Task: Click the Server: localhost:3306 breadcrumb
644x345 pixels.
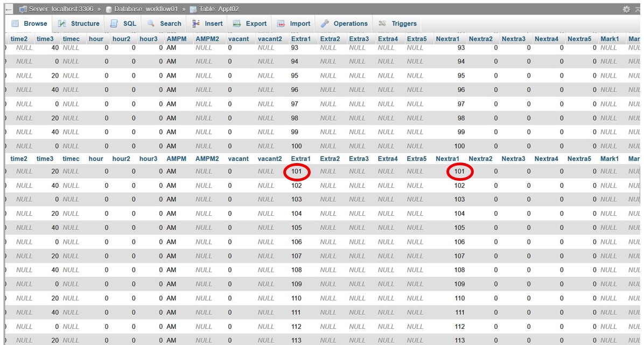Action: [60, 9]
